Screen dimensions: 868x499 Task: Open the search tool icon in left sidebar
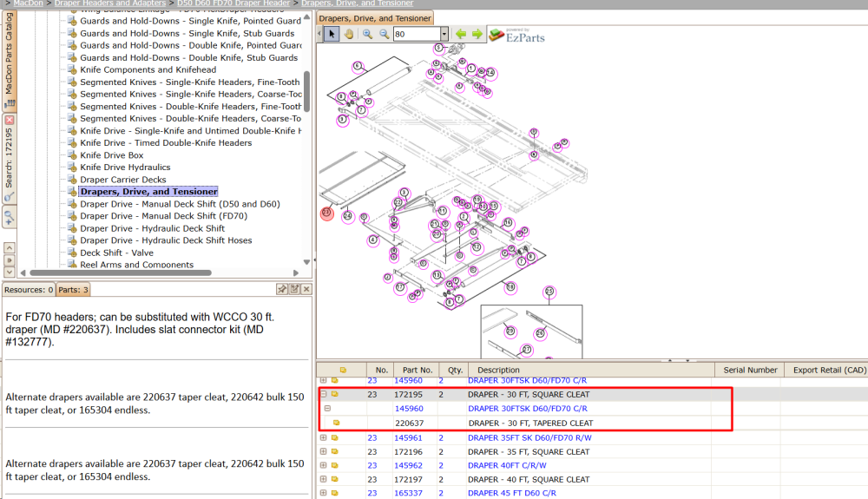click(9, 197)
